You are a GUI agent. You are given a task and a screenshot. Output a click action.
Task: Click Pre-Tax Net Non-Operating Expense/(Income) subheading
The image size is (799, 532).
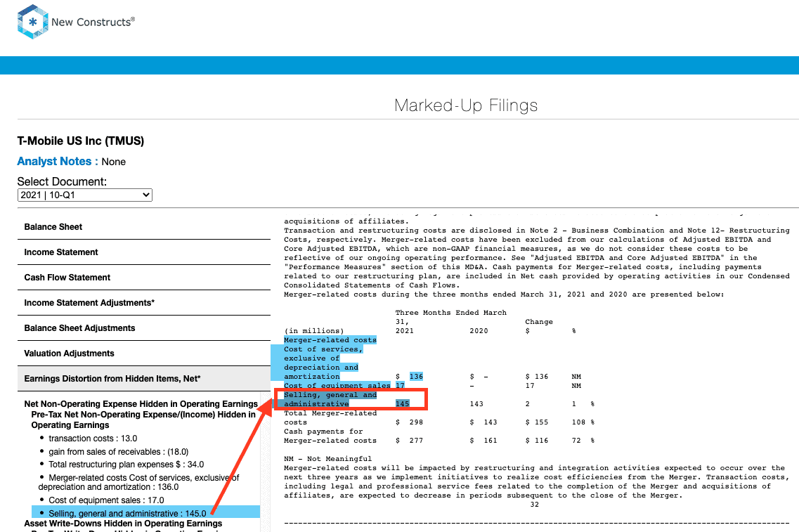coord(143,420)
